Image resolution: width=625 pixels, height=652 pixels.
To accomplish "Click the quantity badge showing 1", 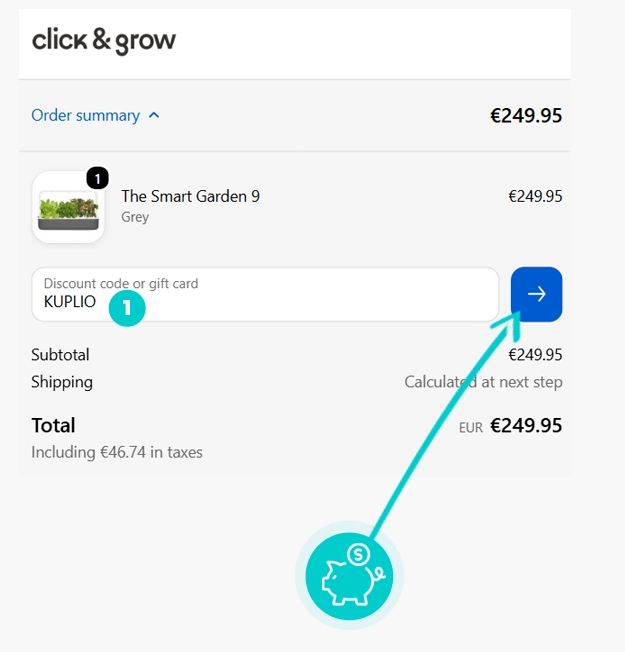I will [98, 178].
